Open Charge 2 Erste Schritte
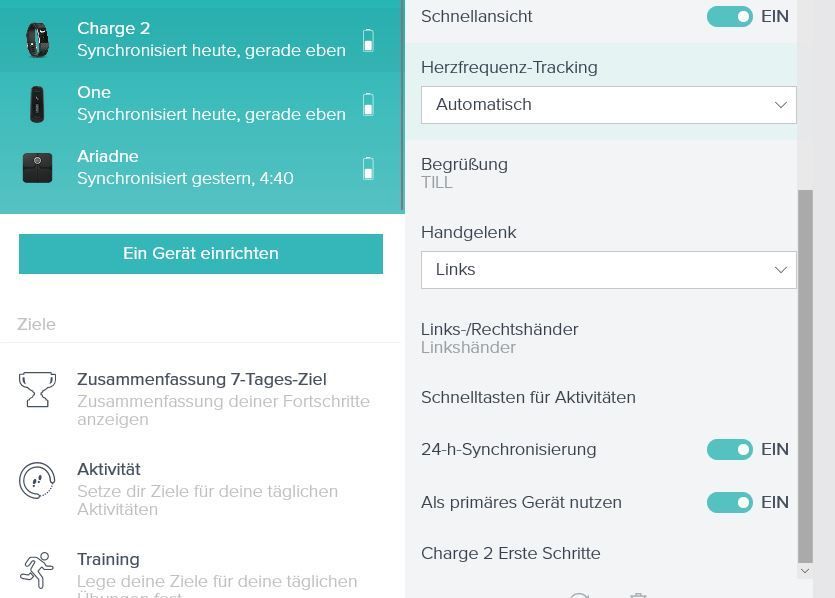Viewport: 835px width, 598px height. tap(510, 554)
